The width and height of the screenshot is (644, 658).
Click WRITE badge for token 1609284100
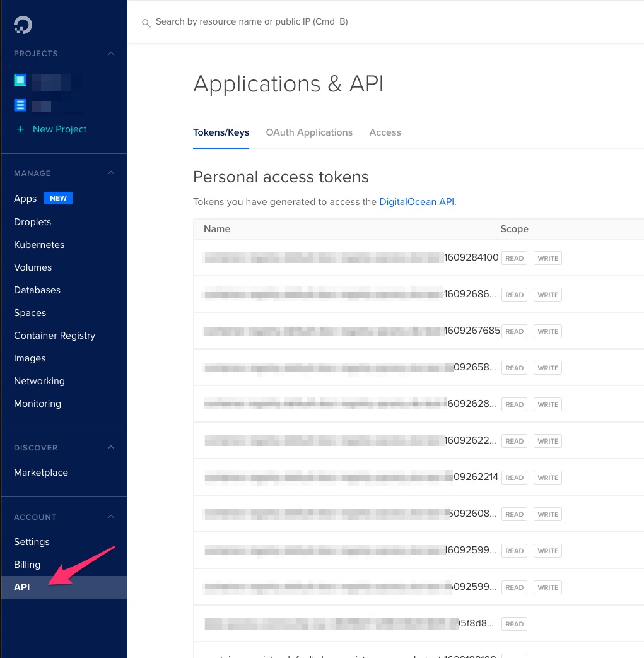(548, 258)
